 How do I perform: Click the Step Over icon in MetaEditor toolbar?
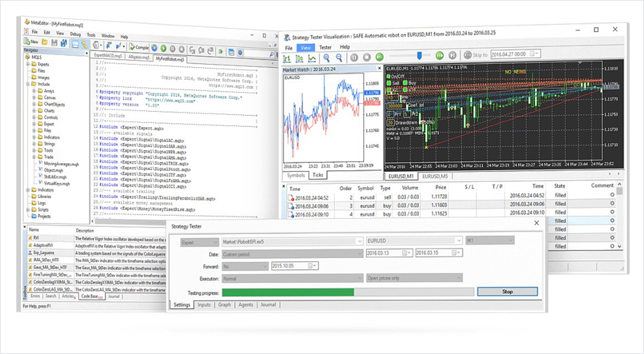(x=201, y=51)
